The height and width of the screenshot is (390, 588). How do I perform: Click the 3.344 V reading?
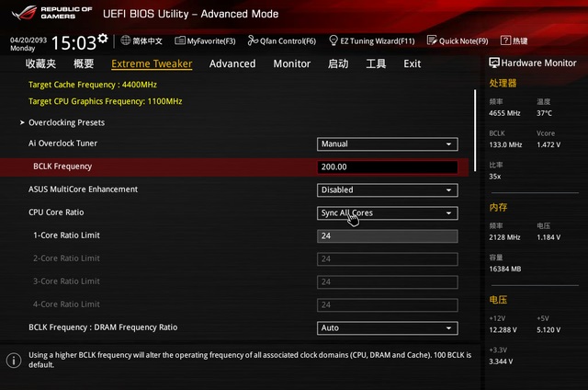(501, 361)
